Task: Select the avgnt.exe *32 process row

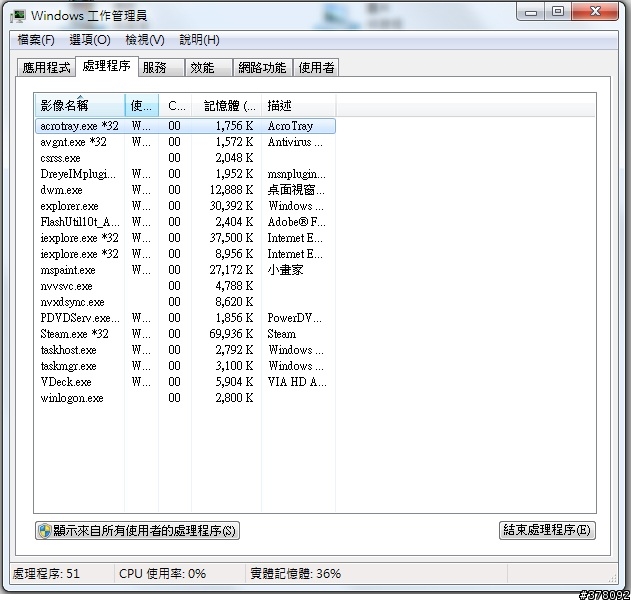Action: 185,142
